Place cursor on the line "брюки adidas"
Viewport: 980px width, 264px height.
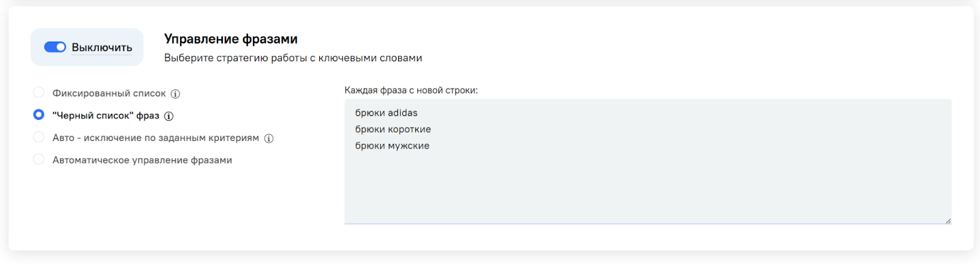386,113
